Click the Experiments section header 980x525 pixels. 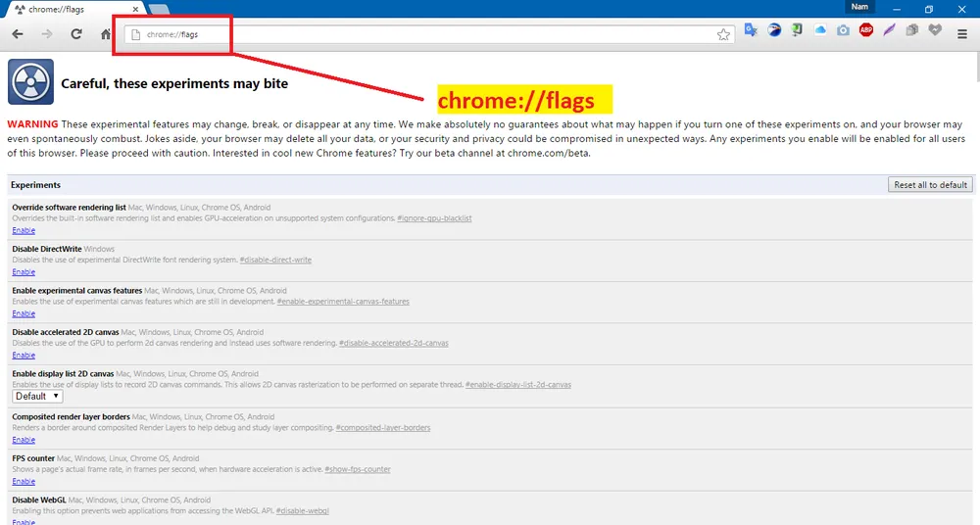[35, 185]
